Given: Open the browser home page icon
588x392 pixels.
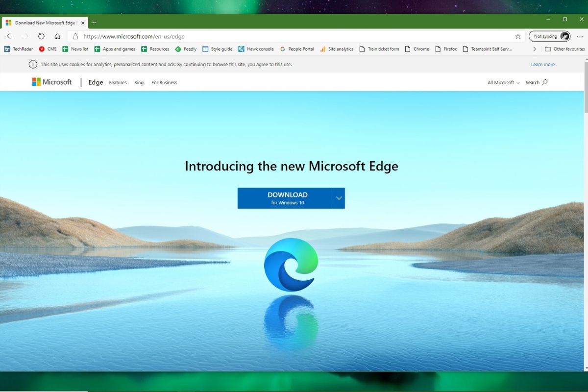Looking at the screenshot, I should point(57,36).
